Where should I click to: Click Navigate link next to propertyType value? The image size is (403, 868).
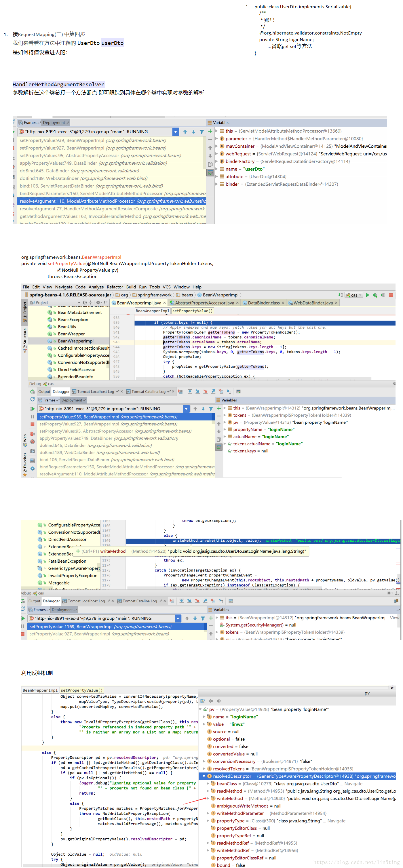tap(336, 821)
